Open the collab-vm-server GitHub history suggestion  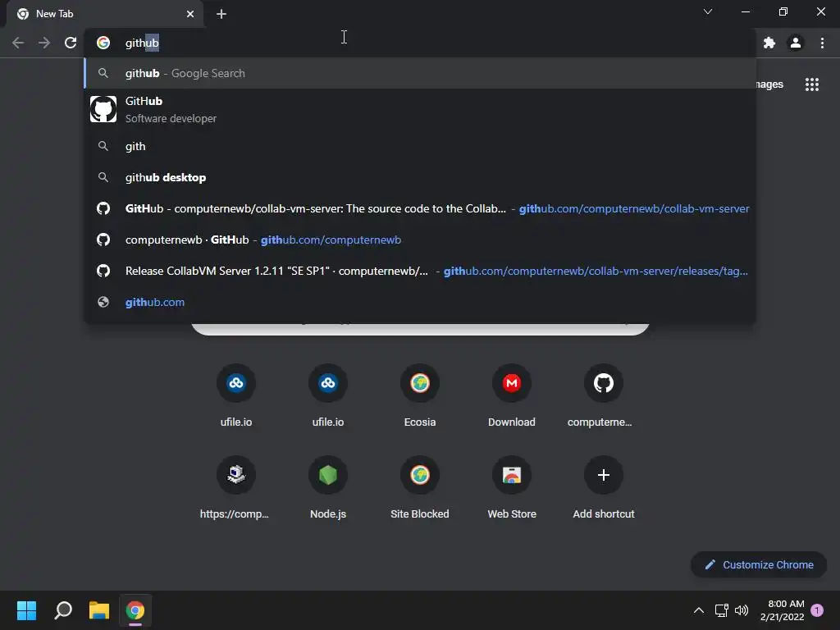point(420,208)
